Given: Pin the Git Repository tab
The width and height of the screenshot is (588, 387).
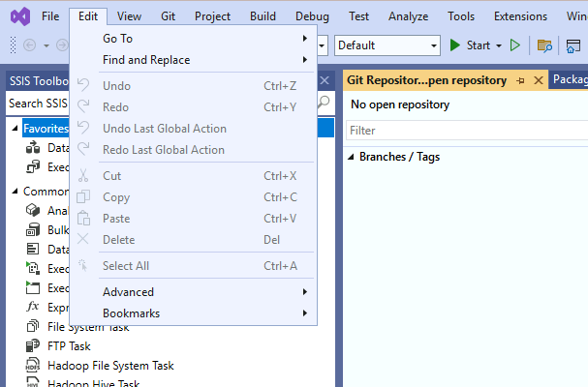Looking at the screenshot, I should [x=520, y=80].
